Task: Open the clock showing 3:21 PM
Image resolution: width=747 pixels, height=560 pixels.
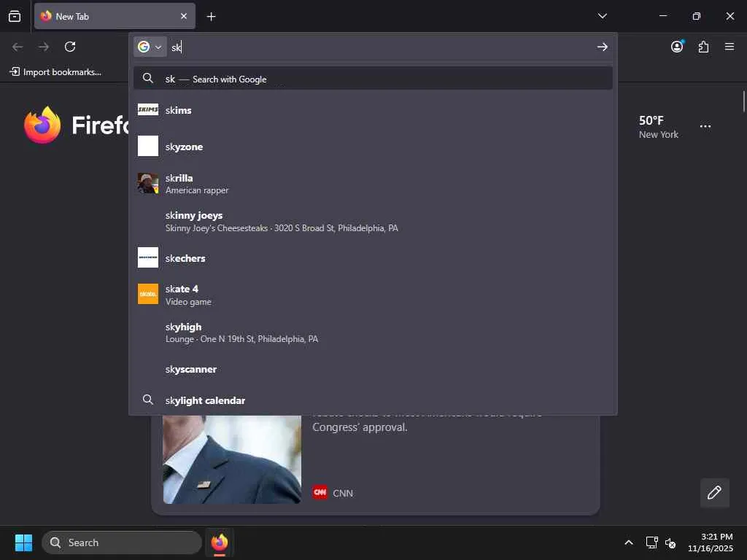Action: [x=710, y=542]
